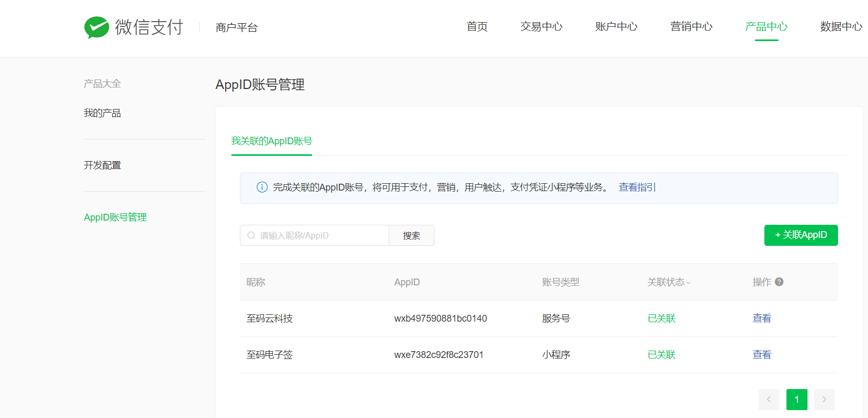
Task: Click the 查看指引 link
Action: (637, 187)
